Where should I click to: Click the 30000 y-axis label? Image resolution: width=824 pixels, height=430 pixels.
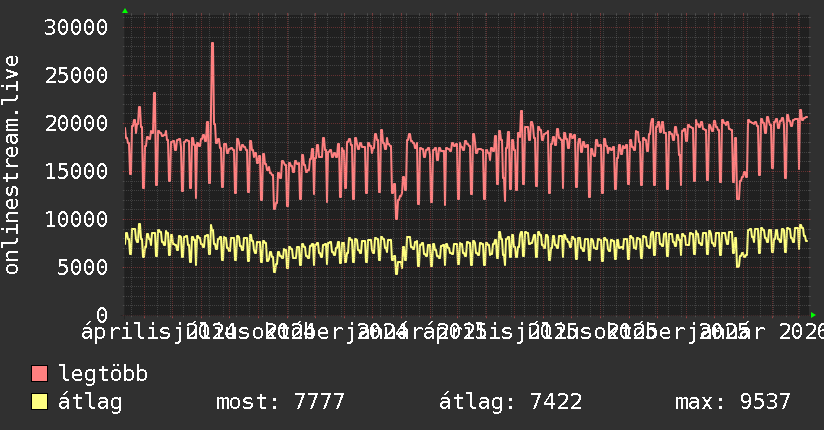76,27
